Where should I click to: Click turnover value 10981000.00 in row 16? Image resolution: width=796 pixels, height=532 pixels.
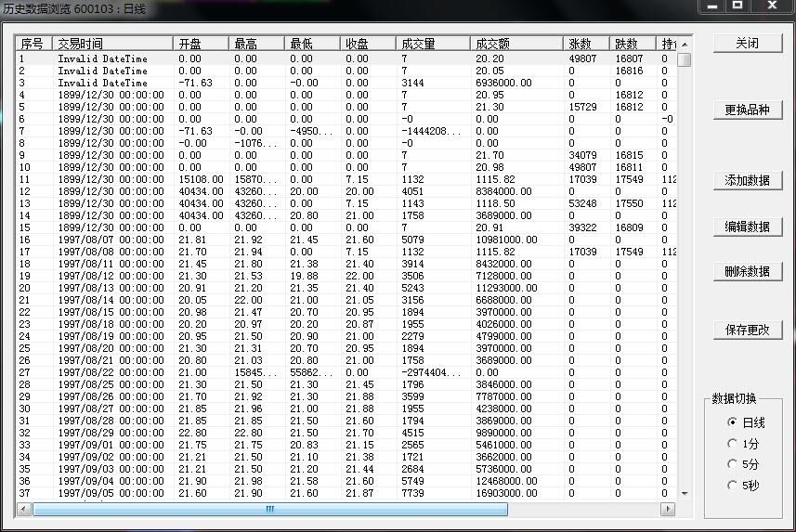[x=506, y=240]
